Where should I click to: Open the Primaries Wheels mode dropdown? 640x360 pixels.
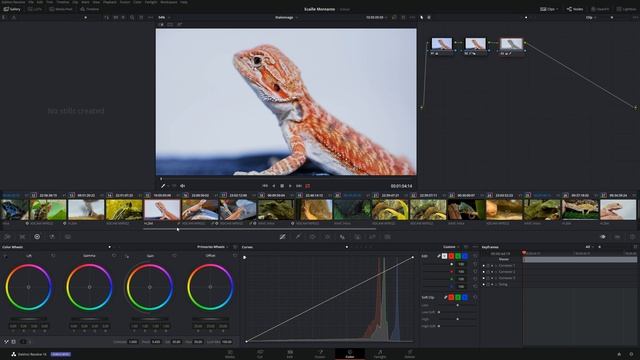click(x=212, y=247)
